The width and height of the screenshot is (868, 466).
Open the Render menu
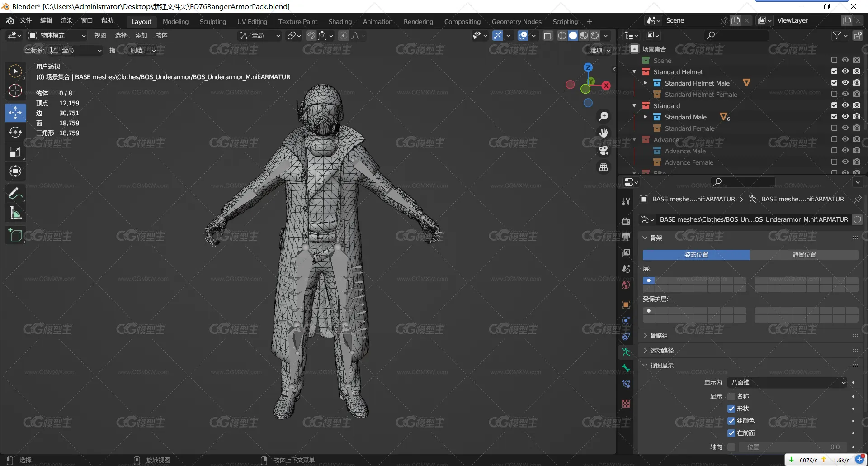(66, 20)
